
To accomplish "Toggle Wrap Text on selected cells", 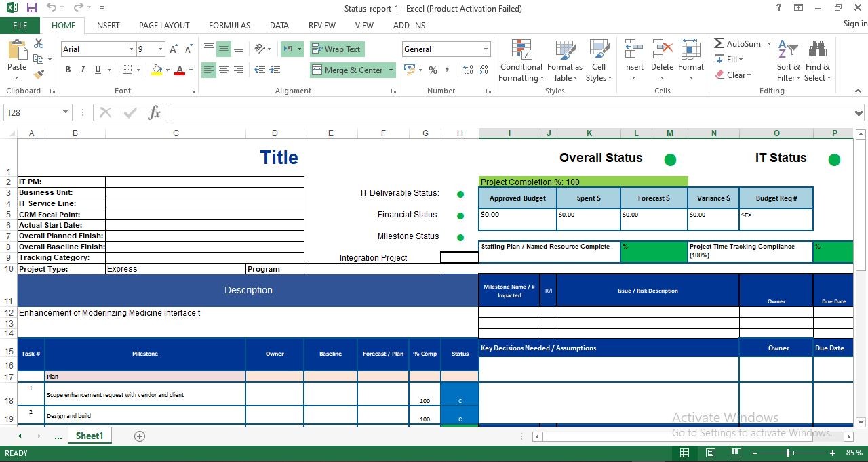I will click(337, 49).
